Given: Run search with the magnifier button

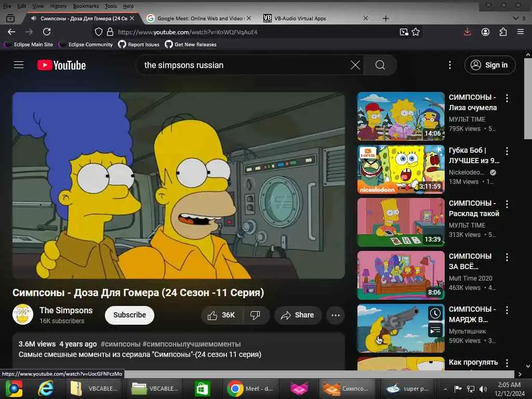Looking at the screenshot, I should [380, 65].
